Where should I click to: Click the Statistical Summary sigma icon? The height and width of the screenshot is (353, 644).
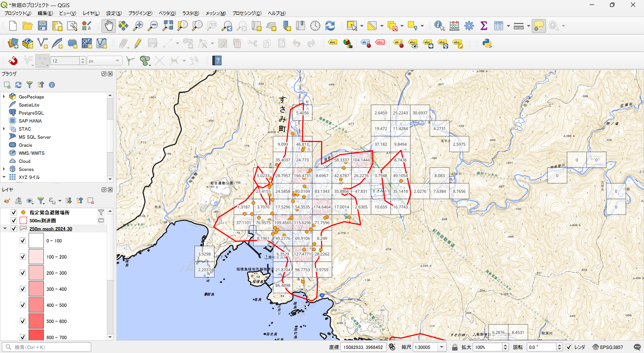point(483,26)
